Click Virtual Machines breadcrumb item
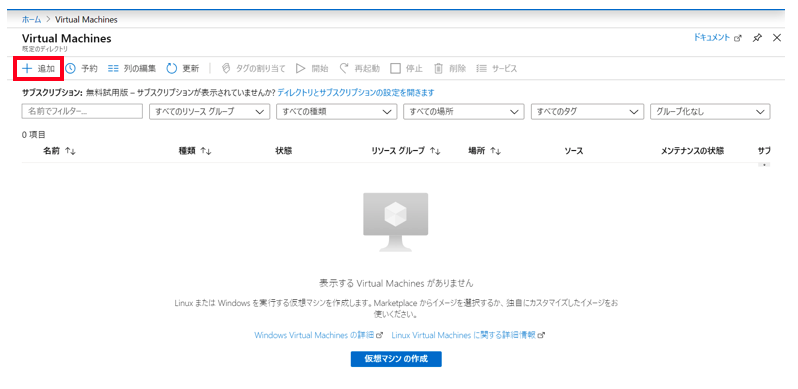Image resolution: width=798 pixels, height=389 pixels. click(86, 20)
